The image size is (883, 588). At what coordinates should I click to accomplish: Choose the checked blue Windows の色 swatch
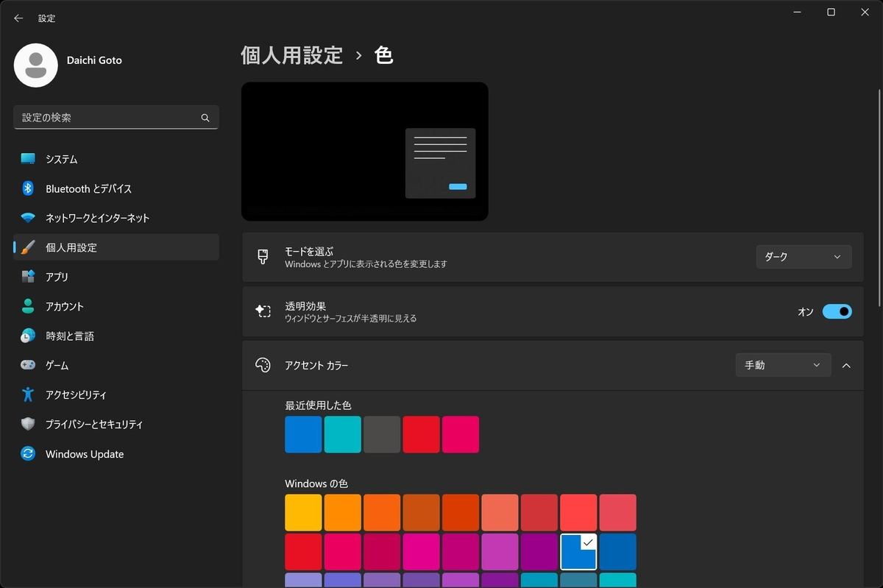pos(578,552)
